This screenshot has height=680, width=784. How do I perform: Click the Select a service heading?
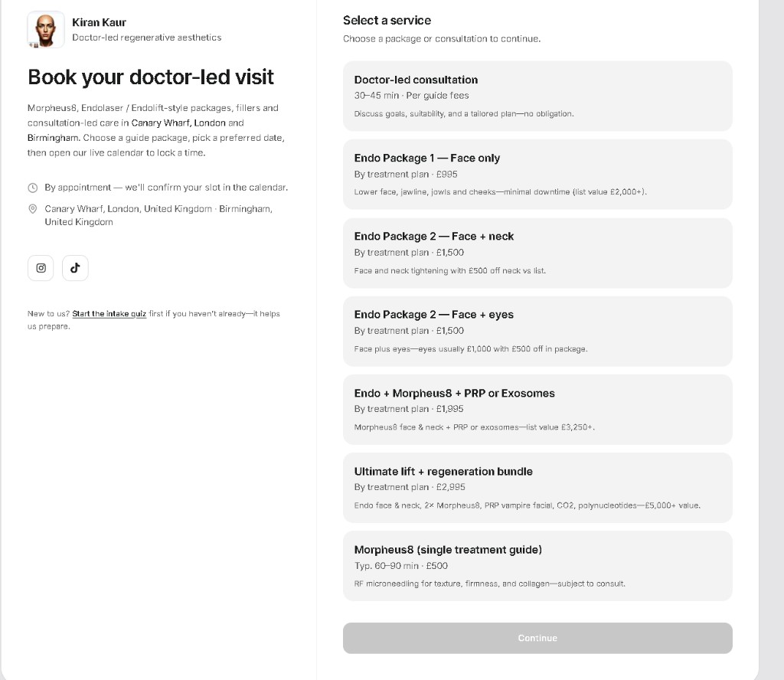coord(387,21)
